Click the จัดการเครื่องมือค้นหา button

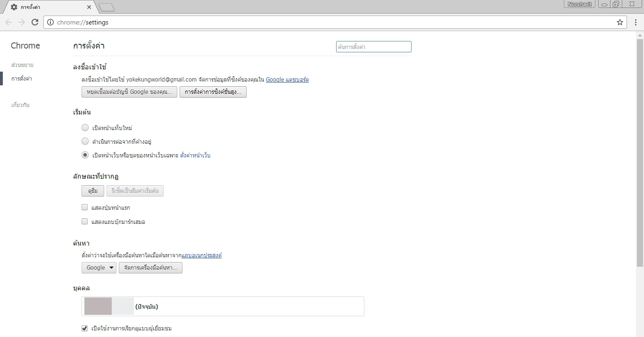click(150, 268)
